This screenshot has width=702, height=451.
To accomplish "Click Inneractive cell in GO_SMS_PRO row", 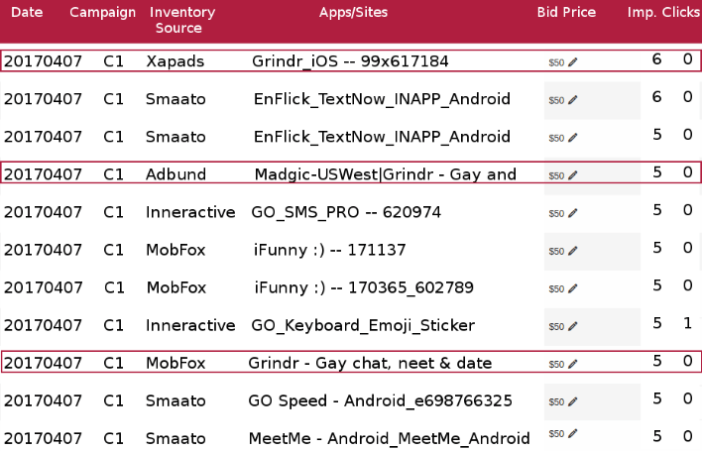I will pyautogui.click(x=191, y=212).
